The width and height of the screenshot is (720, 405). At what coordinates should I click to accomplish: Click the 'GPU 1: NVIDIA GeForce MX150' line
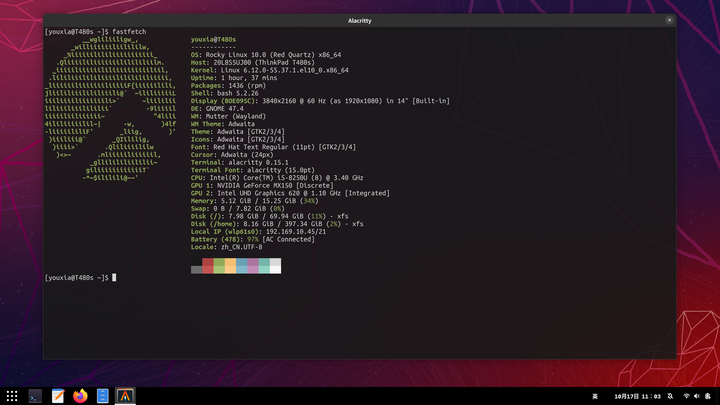[262, 186]
